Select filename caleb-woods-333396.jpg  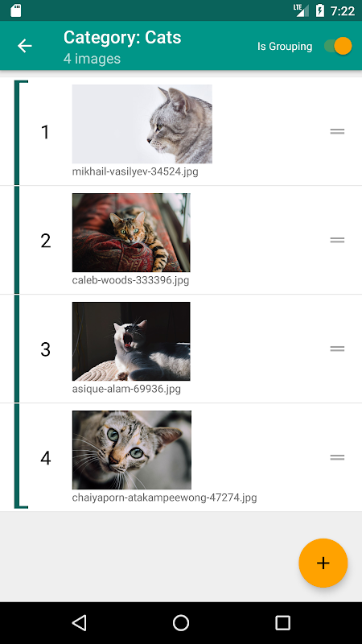coord(130,280)
